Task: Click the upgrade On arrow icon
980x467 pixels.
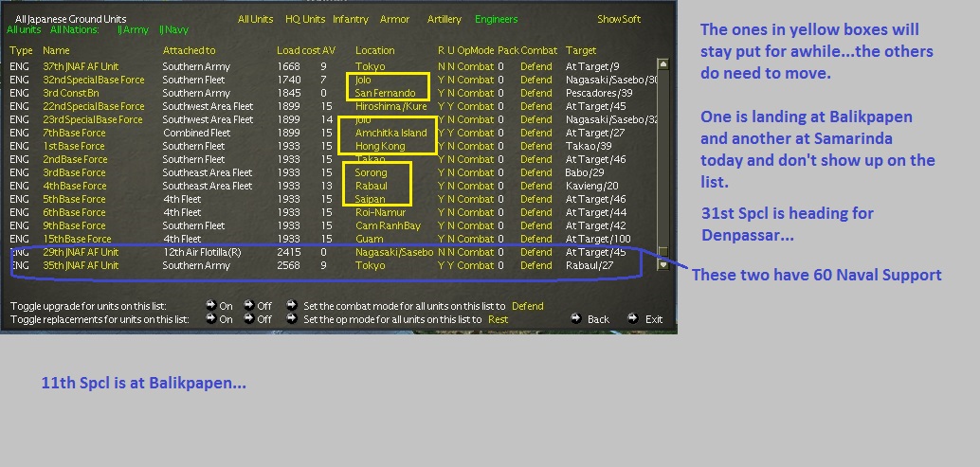Action: pyautogui.click(x=211, y=305)
